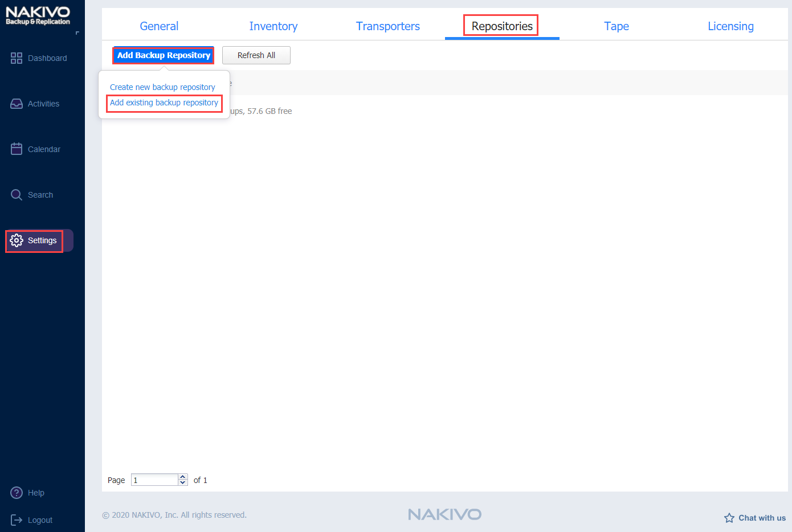792x532 pixels.
Task: Click the Logout arrow icon
Action: click(17, 520)
